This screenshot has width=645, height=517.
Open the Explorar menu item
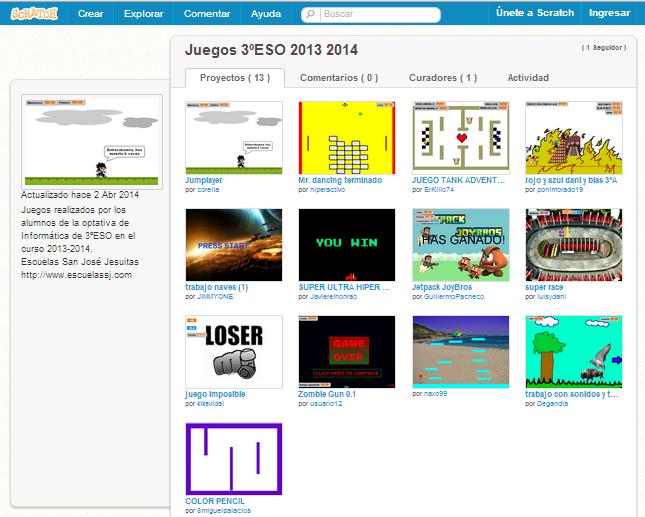[x=144, y=14]
